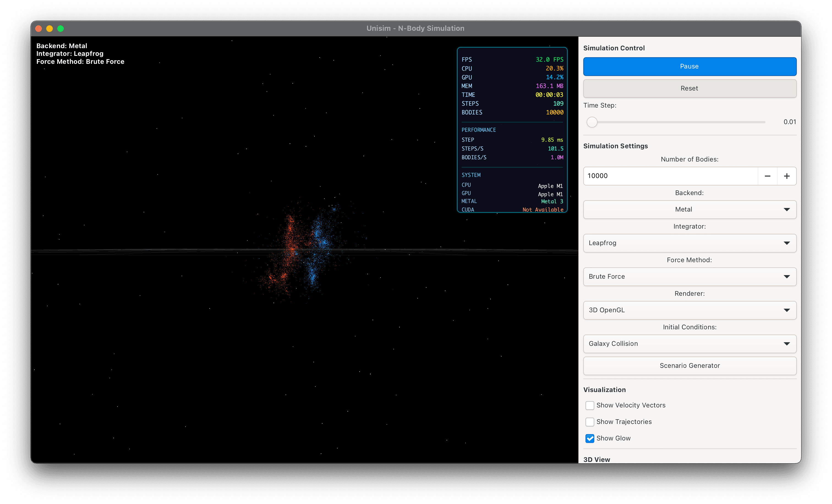Disable Show Glow
The height and width of the screenshot is (504, 832).
coord(590,438)
